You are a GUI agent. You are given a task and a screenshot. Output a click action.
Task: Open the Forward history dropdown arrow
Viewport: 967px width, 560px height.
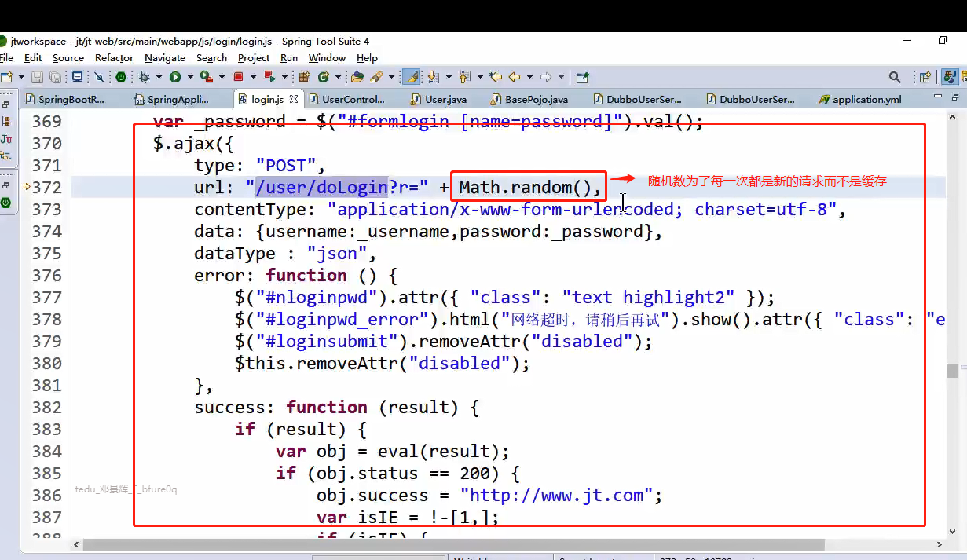click(x=561, y=77)
